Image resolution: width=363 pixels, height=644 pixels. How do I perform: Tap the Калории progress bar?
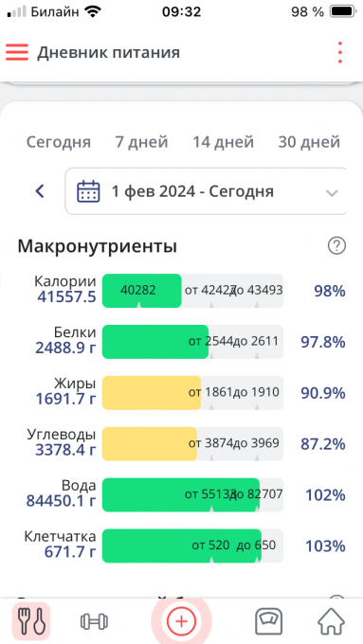[192, 291]
